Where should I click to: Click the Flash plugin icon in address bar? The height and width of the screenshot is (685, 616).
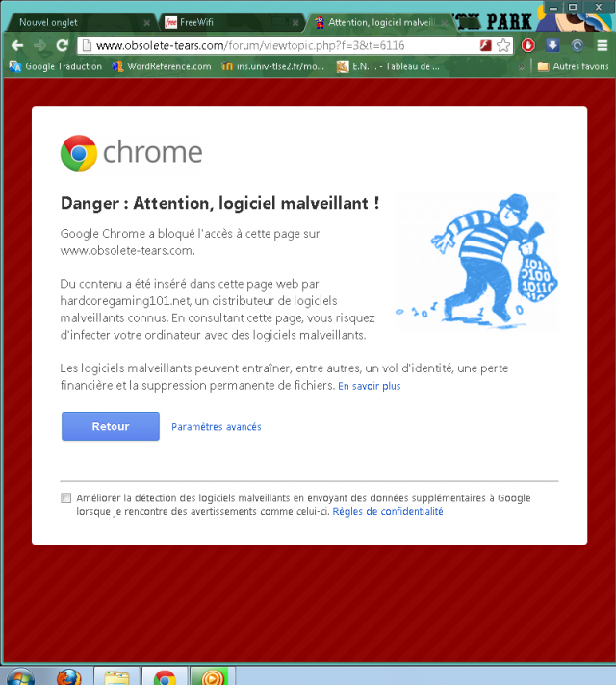tap(485, 45)
